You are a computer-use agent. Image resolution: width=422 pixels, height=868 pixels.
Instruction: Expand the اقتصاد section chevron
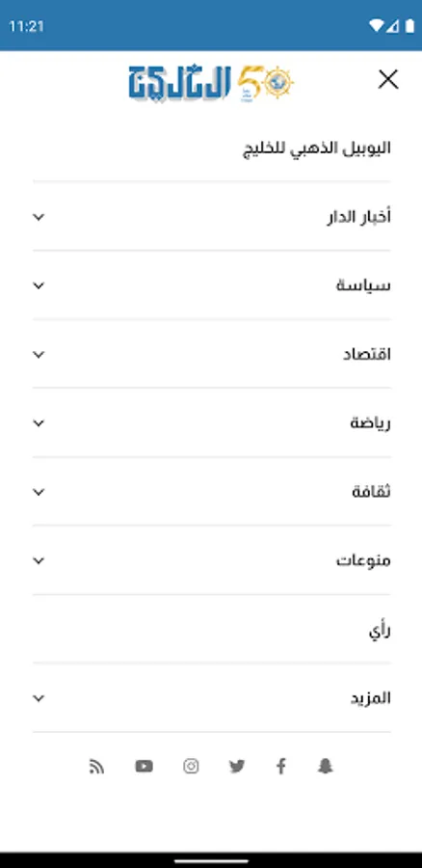[x=39, y=354]
